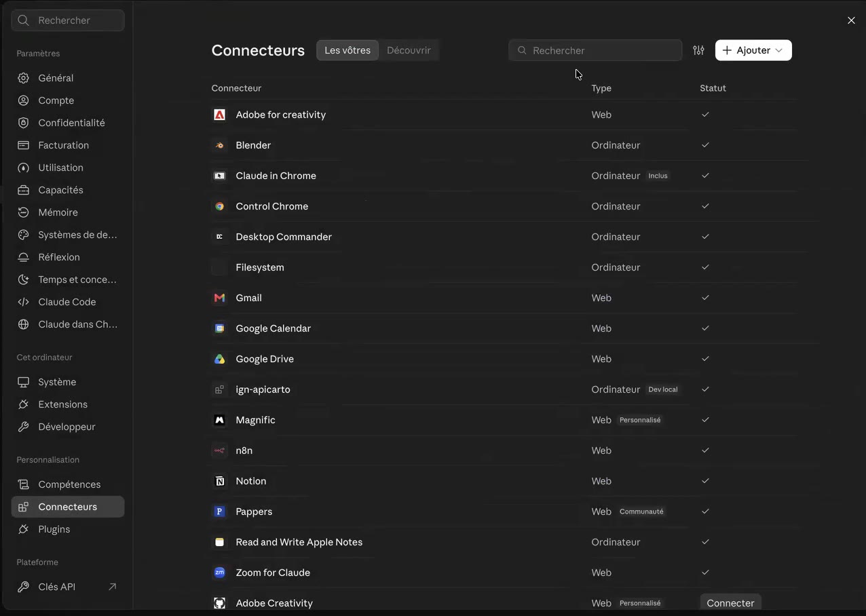
Task: Click the Gmail envelope icon
Action: 219,298
